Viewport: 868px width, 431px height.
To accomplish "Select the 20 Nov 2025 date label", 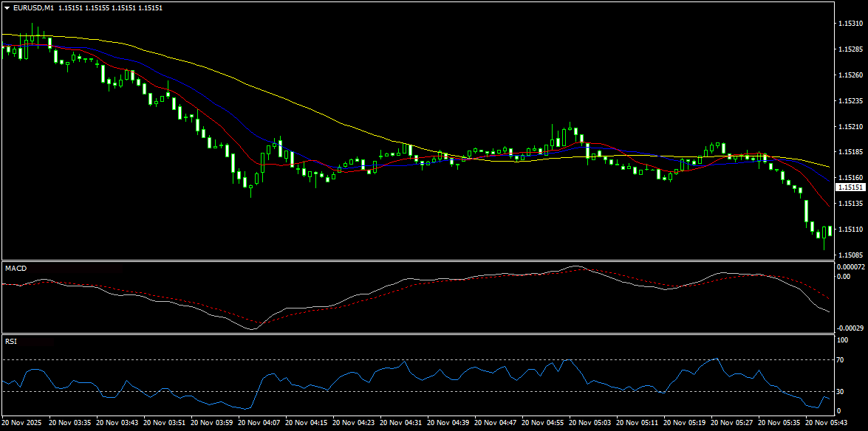I will click(23, 423).
